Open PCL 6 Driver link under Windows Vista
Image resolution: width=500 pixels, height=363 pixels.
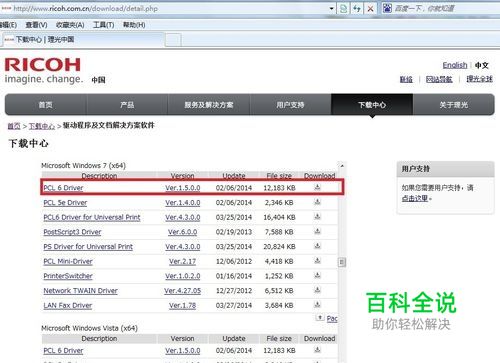click(x=63, y=350)
